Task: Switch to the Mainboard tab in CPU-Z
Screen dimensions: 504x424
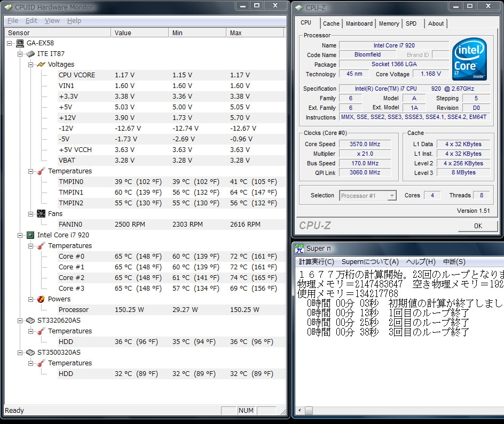Action: pos(359,23)
